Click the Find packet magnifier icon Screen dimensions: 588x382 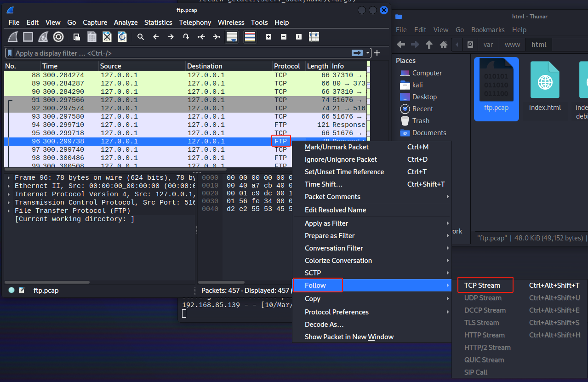141,37
